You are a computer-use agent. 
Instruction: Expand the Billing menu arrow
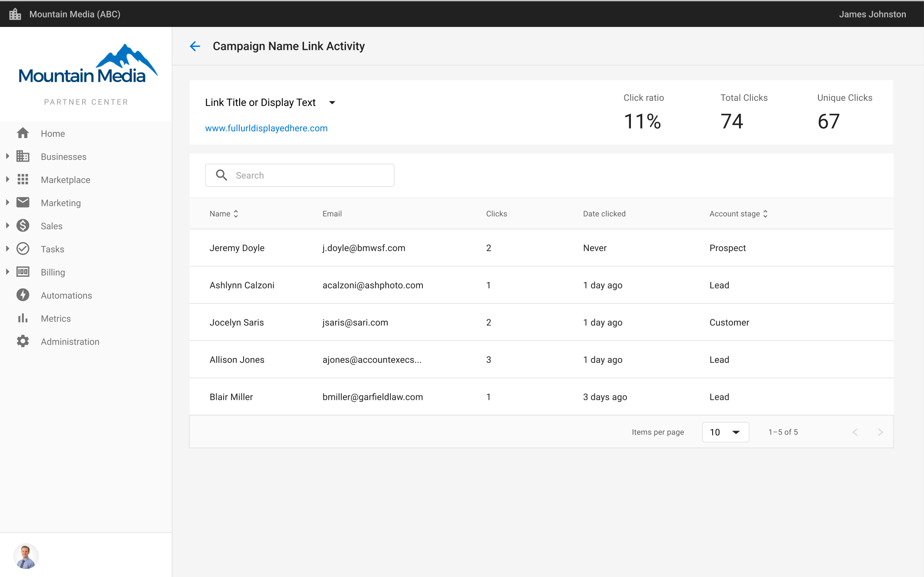[7, 272]
